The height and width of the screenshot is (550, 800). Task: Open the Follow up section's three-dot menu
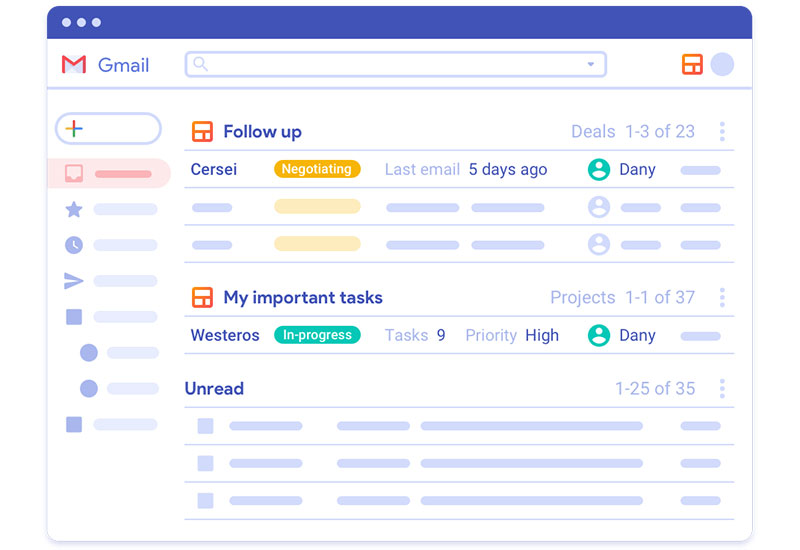722,132
